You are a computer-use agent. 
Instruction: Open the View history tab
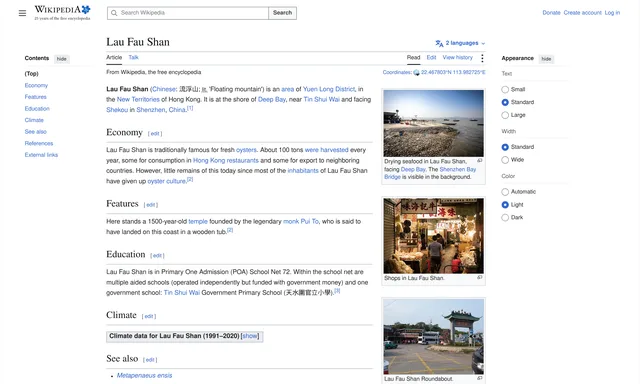pos(458,58)
